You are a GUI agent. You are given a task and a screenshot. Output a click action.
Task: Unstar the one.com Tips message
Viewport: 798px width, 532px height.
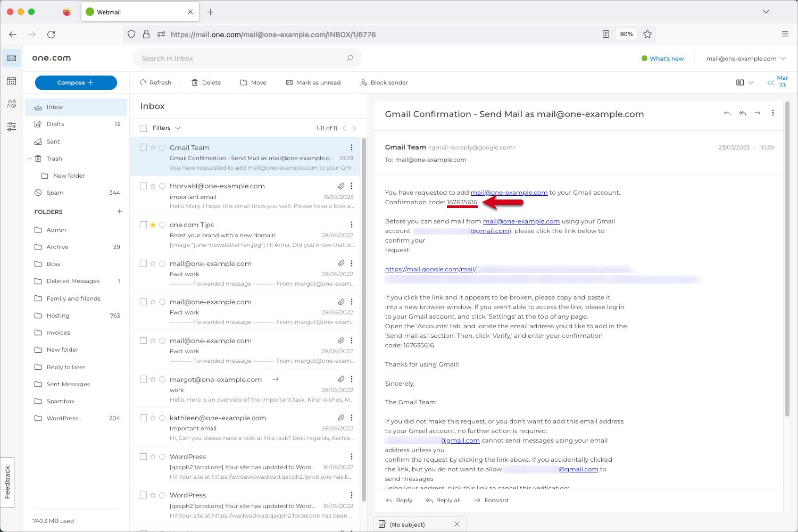coord(153,225)
